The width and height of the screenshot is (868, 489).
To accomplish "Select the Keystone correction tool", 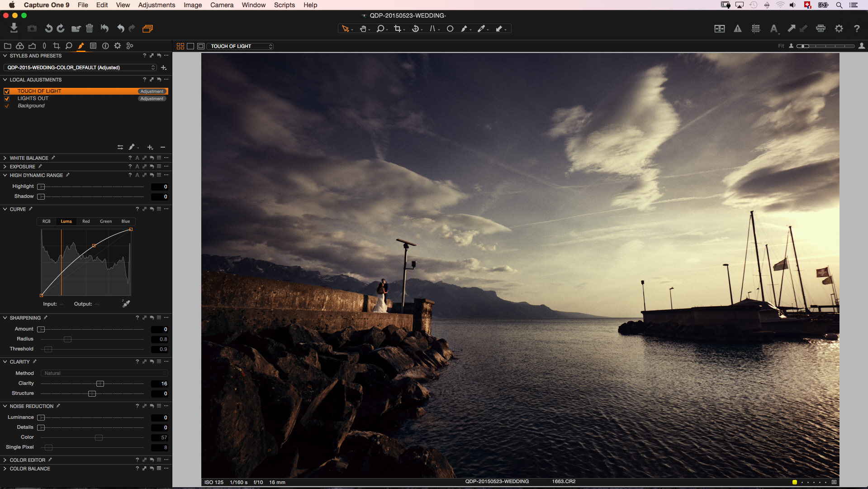I will point(433,29).
